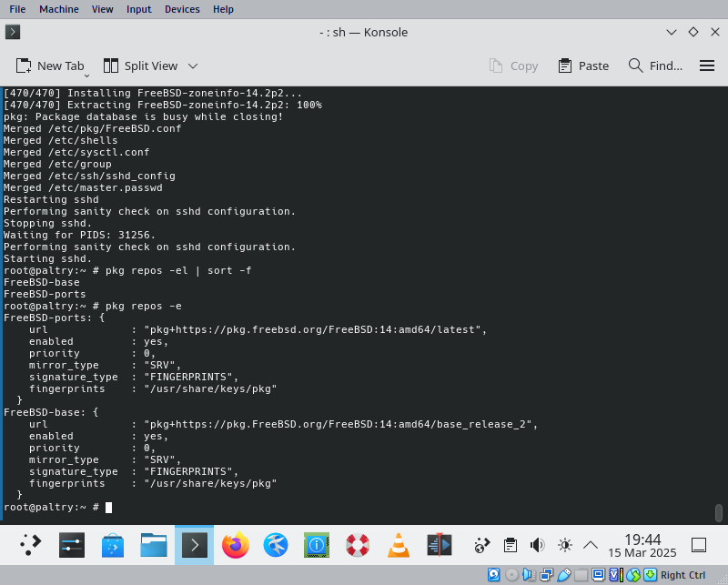The height and width of the screenshot is (585, 728).
Task: Open the Info Center icon
Action: 317,545
